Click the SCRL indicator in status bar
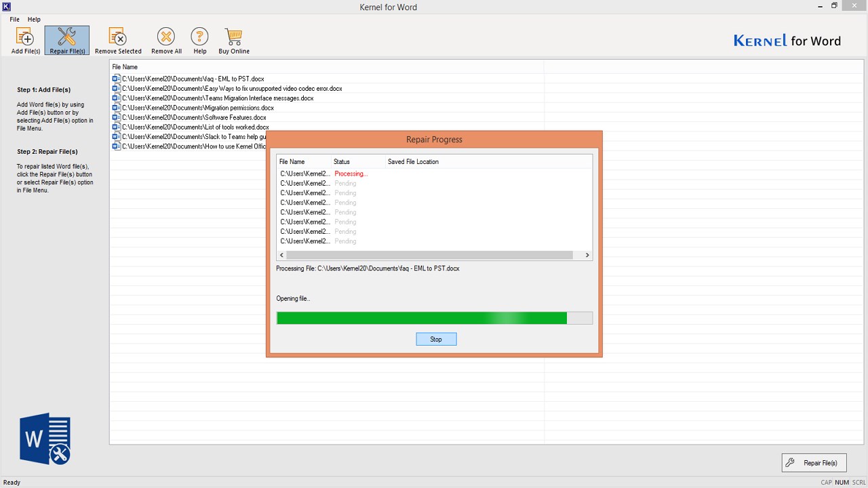 coord(859,483)
